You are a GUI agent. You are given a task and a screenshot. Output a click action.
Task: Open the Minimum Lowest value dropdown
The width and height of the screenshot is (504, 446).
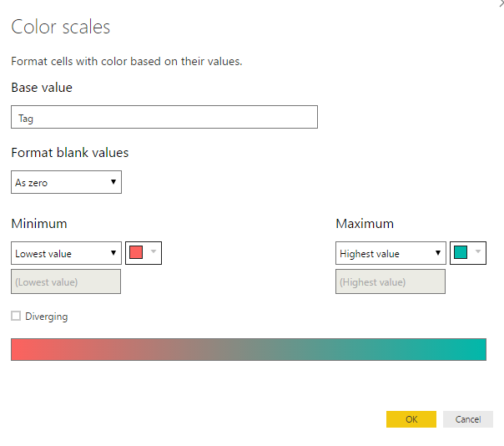[x=66, y=253]
